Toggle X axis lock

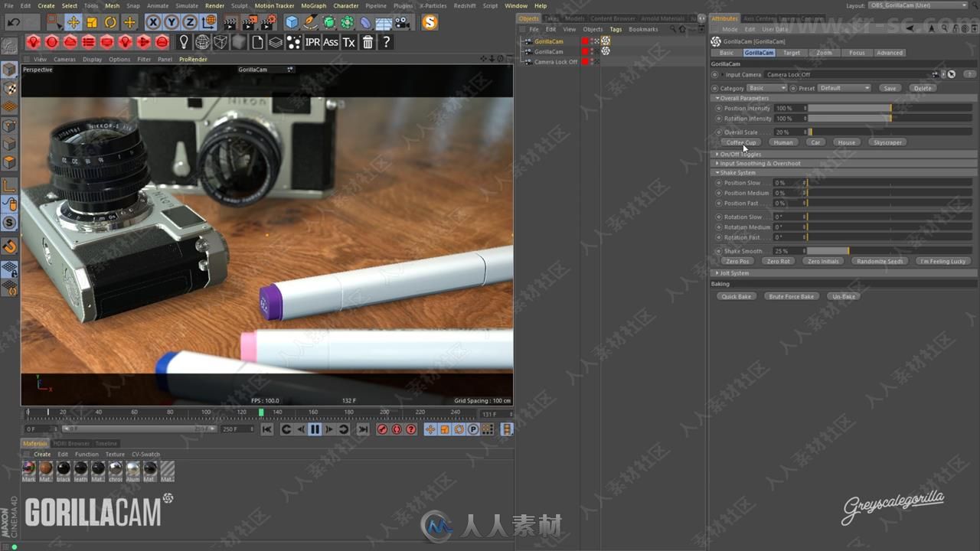pos(153,22)
